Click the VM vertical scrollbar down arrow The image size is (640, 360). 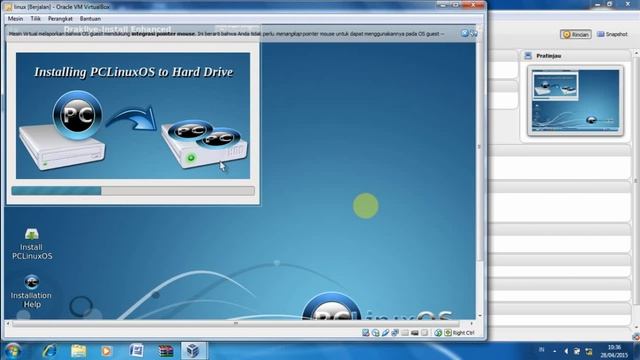pos(480,316)
